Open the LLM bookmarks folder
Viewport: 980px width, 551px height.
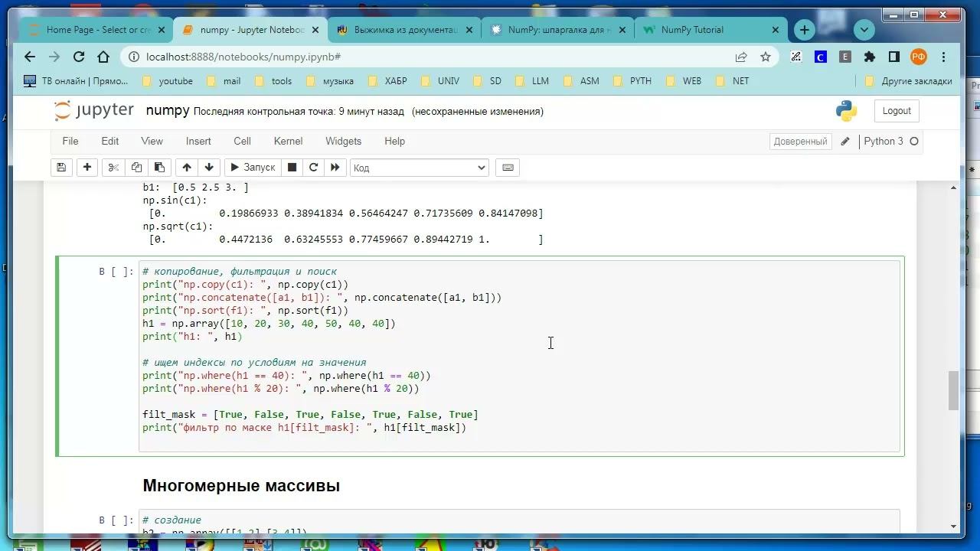click(531, 80)
